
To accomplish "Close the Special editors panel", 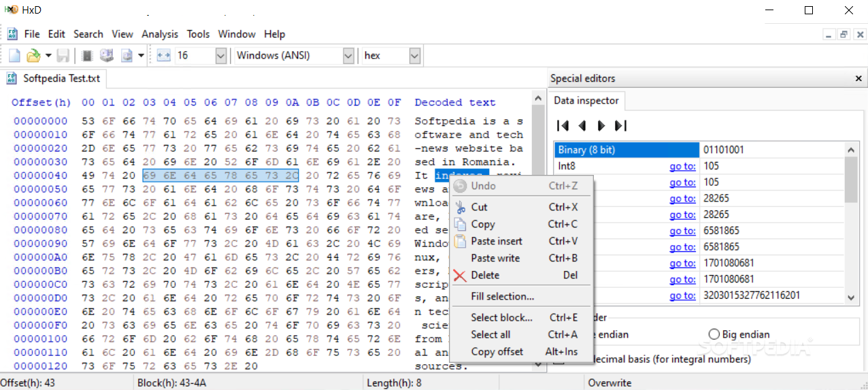I will [858, 78].
